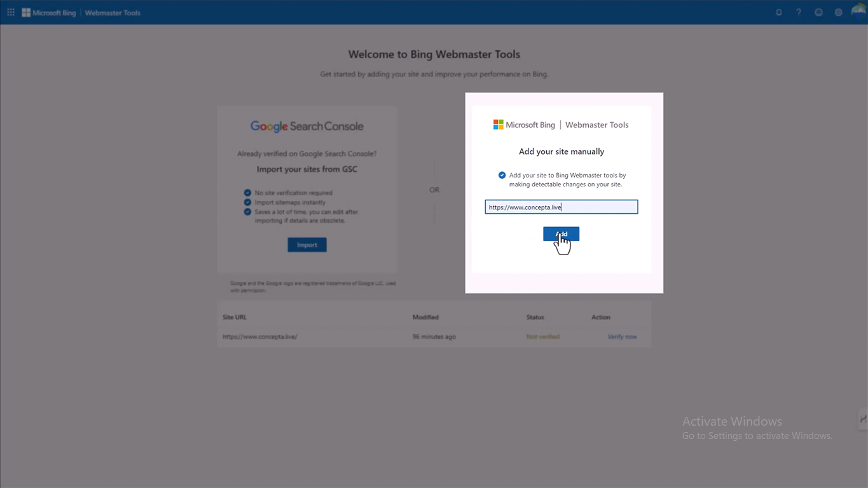Viewport: 868px width, 488px height.
Task: Open the settings gear icon
Action: 838,12
